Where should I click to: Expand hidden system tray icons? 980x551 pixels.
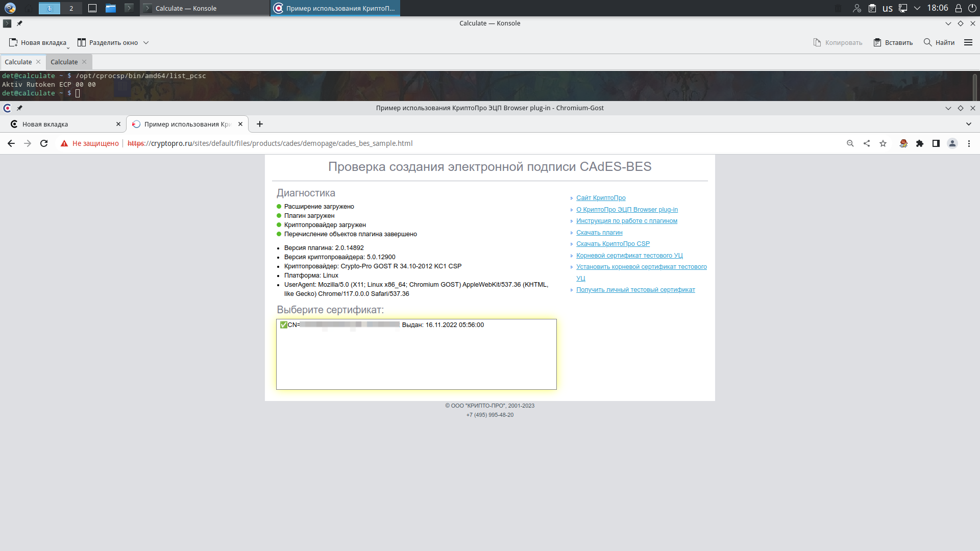(917, 8)
